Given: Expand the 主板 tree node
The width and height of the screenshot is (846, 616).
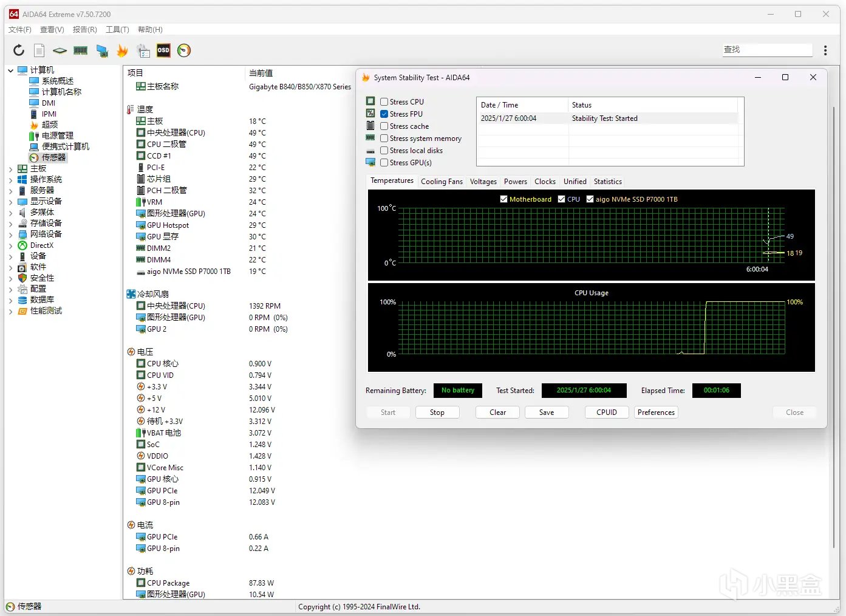Looking at the screenshot, I should [10, 169].
